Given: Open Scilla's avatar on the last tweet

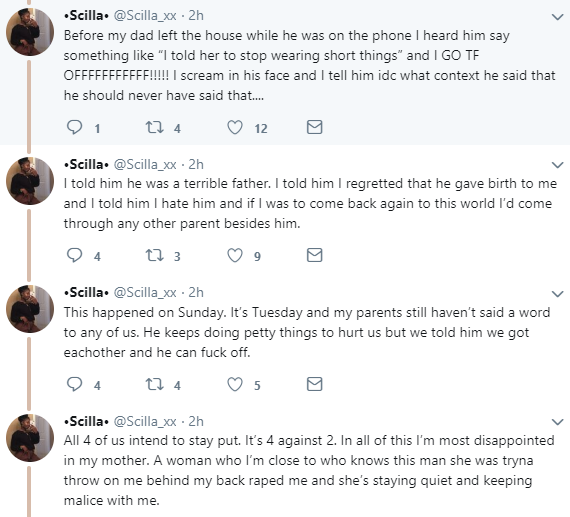Looking at the screenshot, I should (x=30, y=438).
